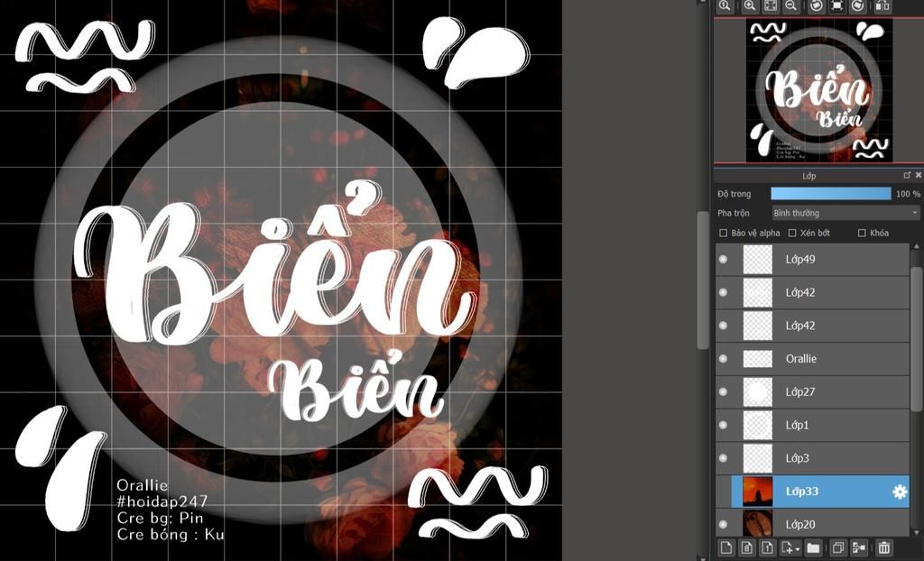This screenshot has height=561, width=924.
Task: Toggle visibility of layer Lớp3
Action: 723,458
